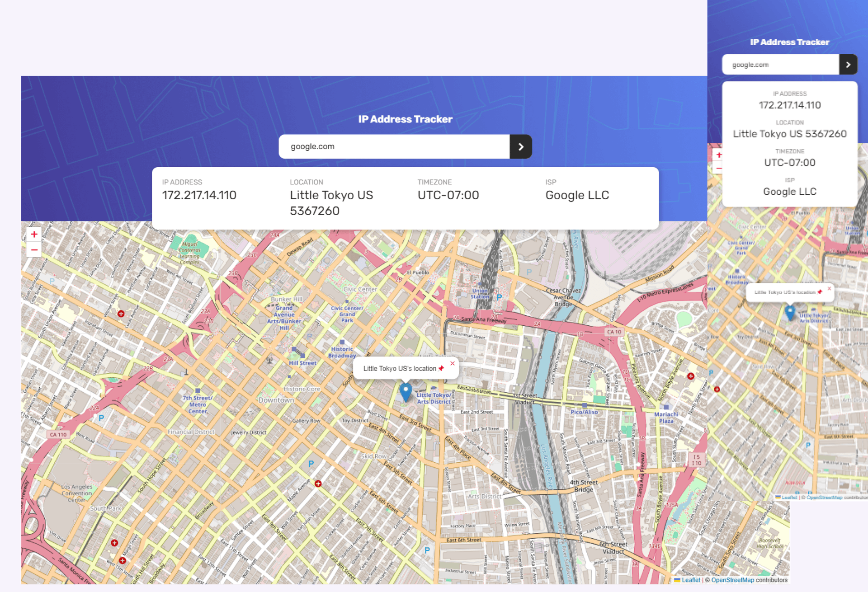868x592 pixels.
Task: Click the parking P icon near Union Station
Action: point(499,297)
